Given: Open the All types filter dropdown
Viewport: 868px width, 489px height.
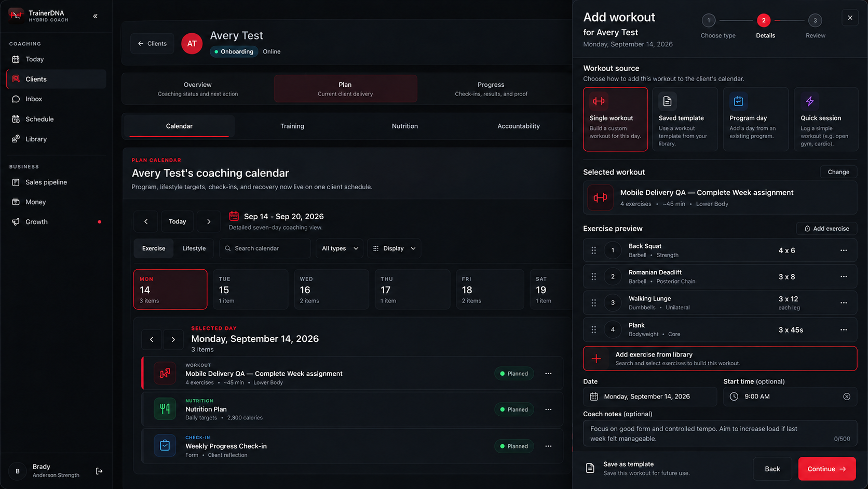Looking at the screenshot, I should coord(340,248).
